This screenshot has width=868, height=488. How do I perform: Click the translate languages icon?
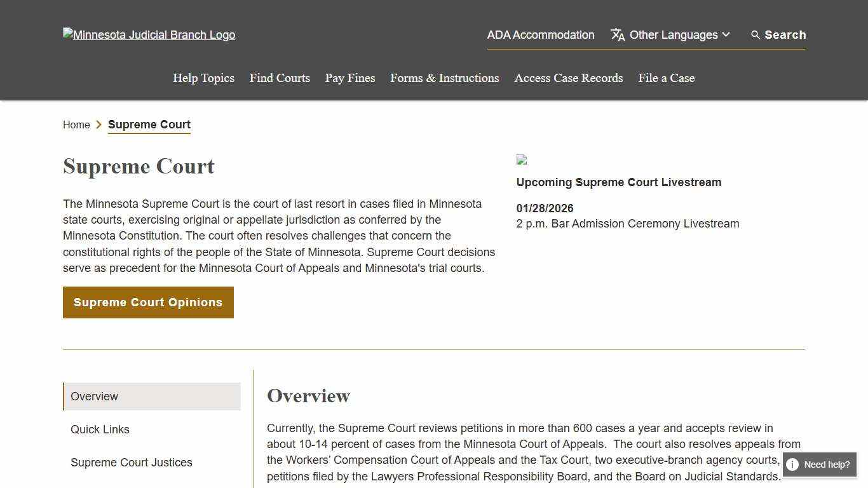tap(617, 35)
